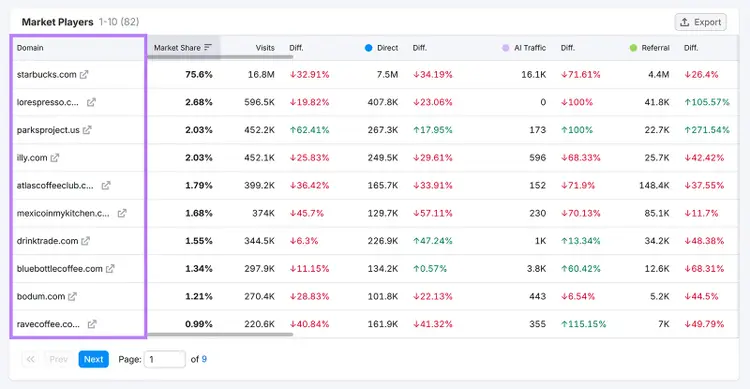Image resolution: width=750 pixels, height=389 pixels.
Task: Click the 3.8K AI traffic value
Action: pos(537,269)
